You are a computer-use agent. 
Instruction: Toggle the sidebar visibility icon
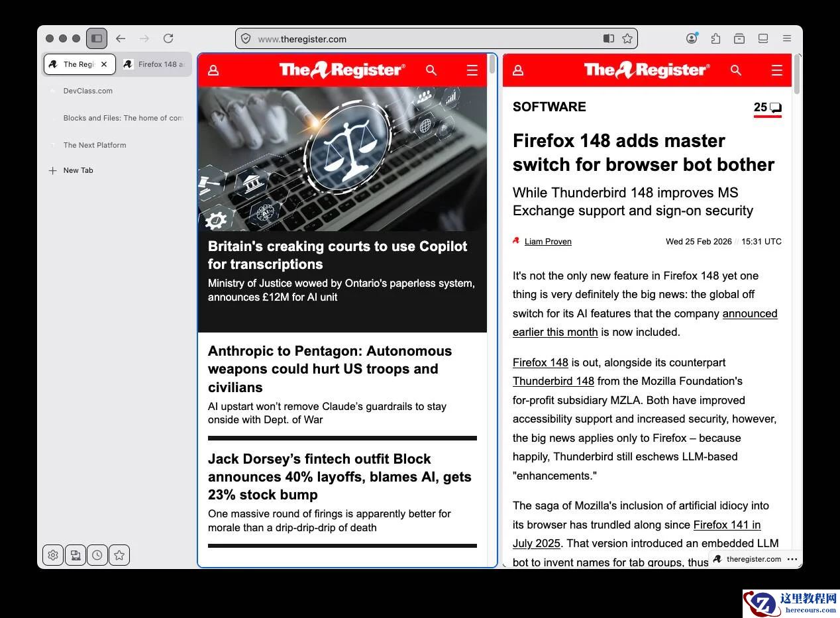(x=97, y=38)
